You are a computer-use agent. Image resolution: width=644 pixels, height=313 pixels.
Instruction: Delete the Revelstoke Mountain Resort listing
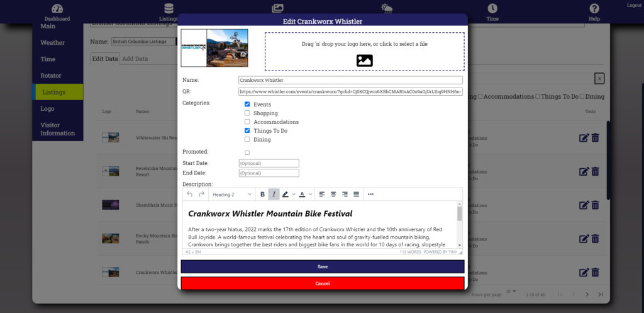[595, 171]
